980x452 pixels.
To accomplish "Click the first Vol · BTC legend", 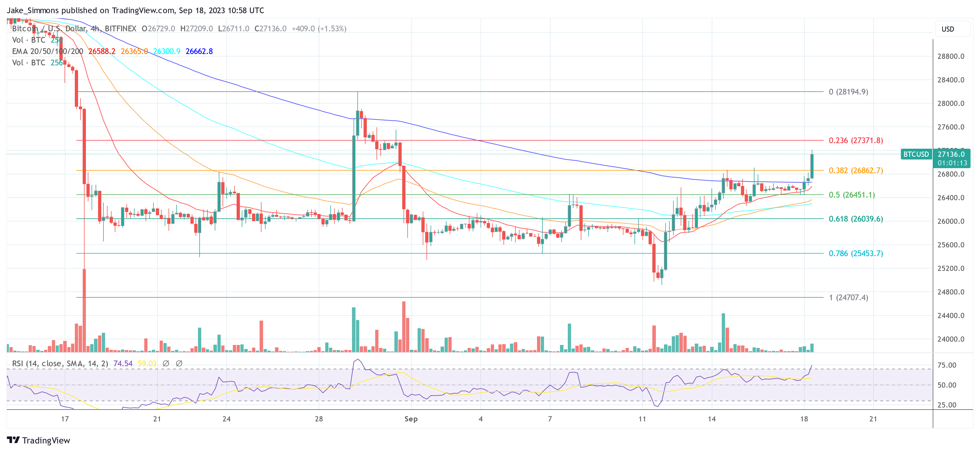I will tap(29, 40).
